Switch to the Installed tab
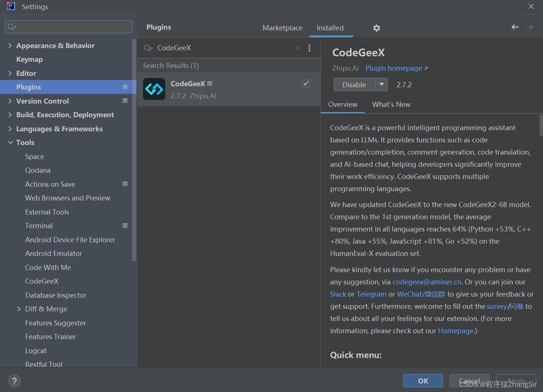The height and width of the screenshot is (392, 543). (x=330, y=28)
